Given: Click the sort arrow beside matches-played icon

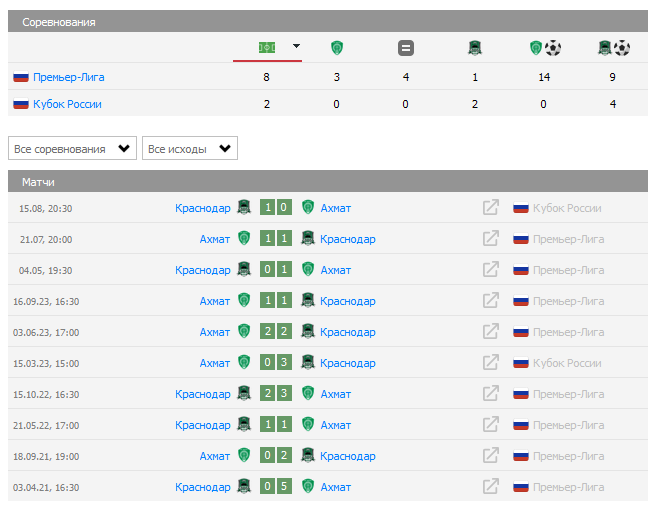Looking at the screenshot, I should click(296, 46).
